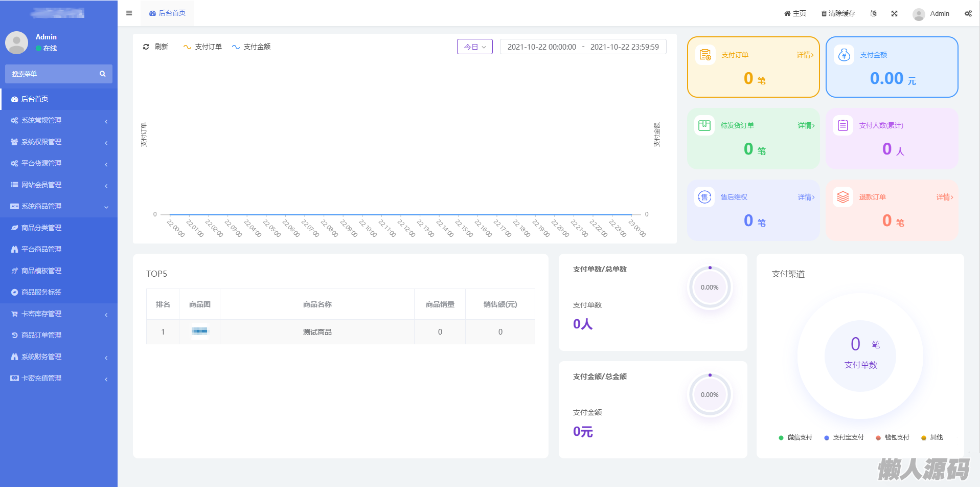Select the 后台首页 tab at top

point(168,13)
